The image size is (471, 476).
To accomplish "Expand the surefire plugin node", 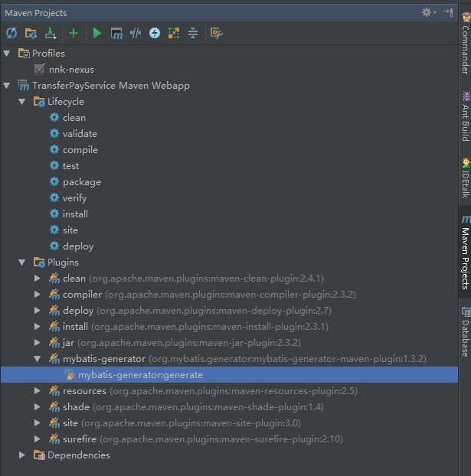I will coord(37,439).
